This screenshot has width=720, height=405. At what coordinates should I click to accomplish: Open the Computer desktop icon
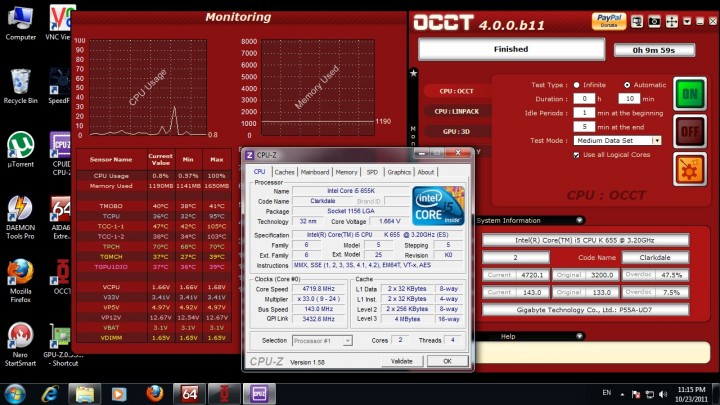21,23
